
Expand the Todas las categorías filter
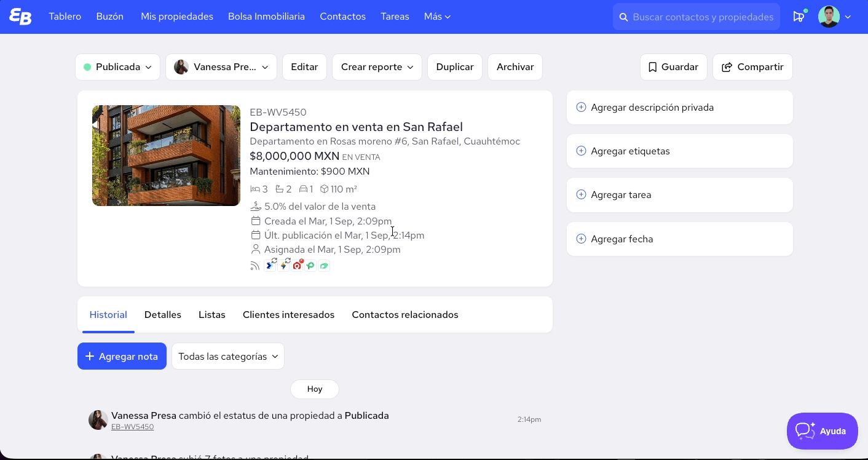tap(228, 356)
